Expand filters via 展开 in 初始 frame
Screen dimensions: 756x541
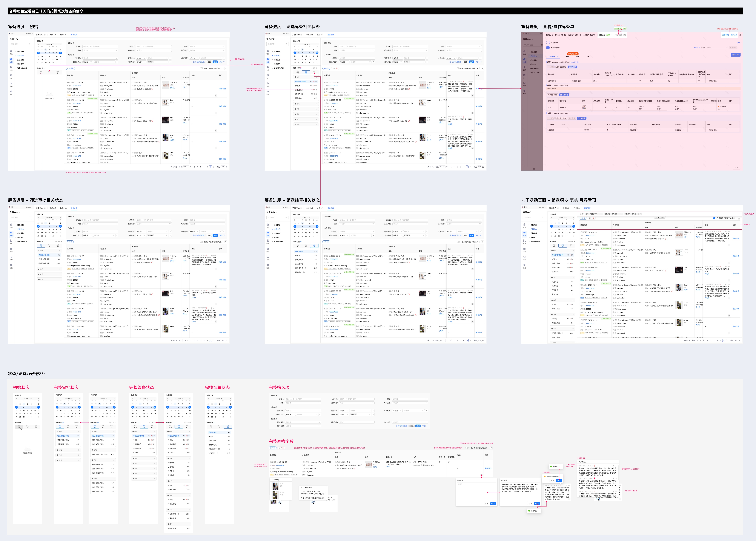pos(222,62)
